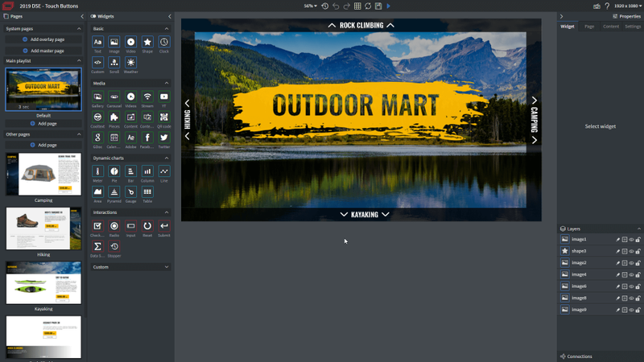Hide the image1 layer using eye icon
644x362 pixels.
pos(632,240)
